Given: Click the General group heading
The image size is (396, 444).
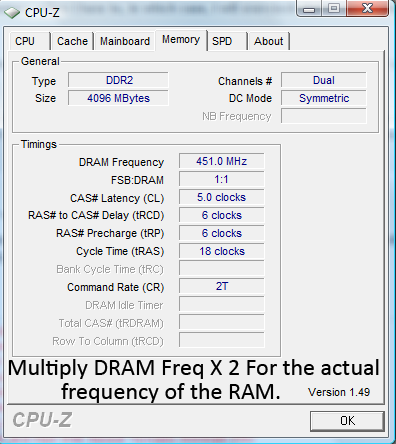Looking at the screenshot, I should click(x=40, y=62).
